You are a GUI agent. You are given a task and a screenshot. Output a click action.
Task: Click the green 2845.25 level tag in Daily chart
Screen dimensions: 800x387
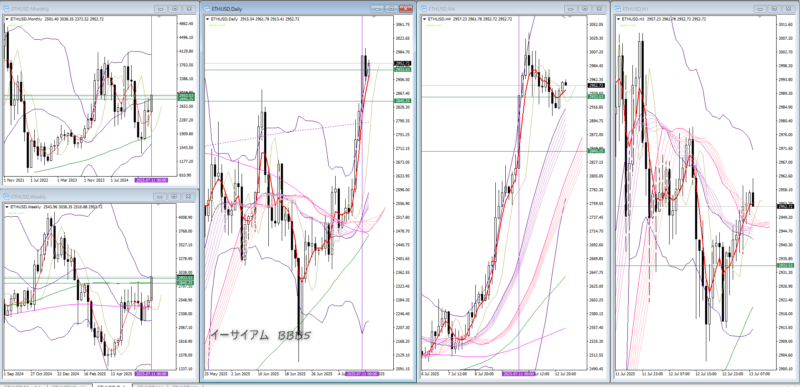(402, 101)
